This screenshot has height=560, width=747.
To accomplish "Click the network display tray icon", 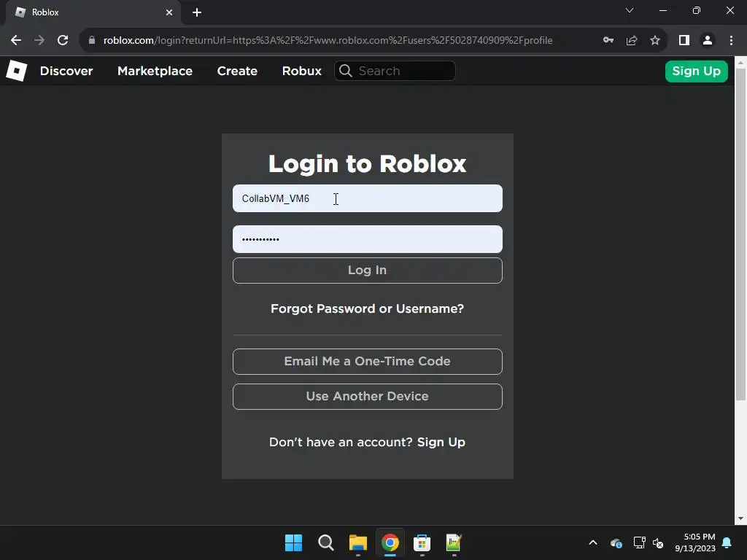I will click(639, 542).
